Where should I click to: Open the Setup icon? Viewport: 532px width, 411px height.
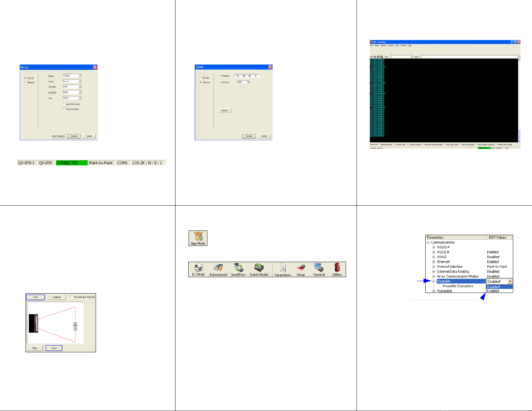point(301,269)
